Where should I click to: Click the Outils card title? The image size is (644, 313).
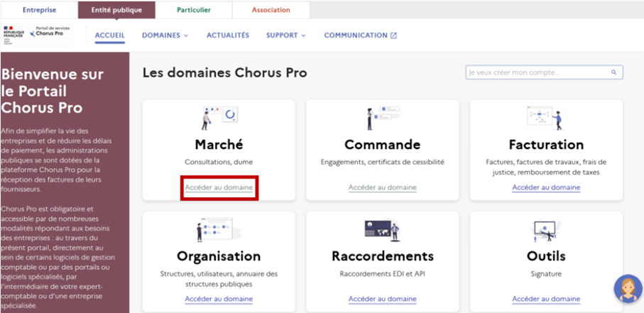(546, 256)
